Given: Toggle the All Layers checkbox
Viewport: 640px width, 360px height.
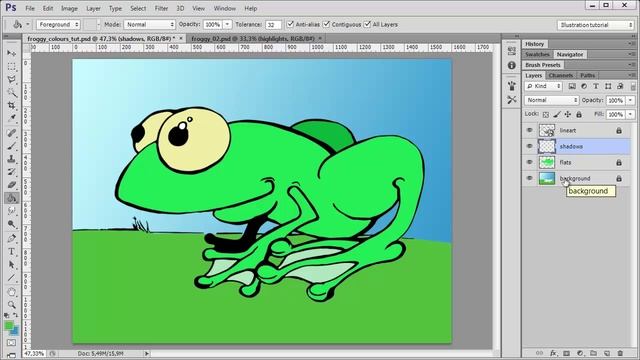Looking at the screenshot, I should coord(367,24).
